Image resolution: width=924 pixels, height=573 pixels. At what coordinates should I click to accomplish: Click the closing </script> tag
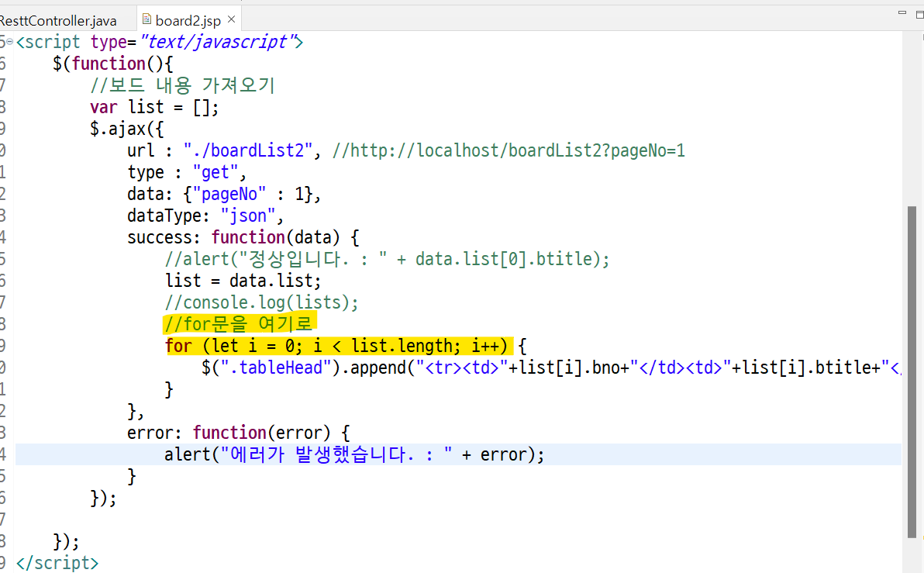point(57,563)
